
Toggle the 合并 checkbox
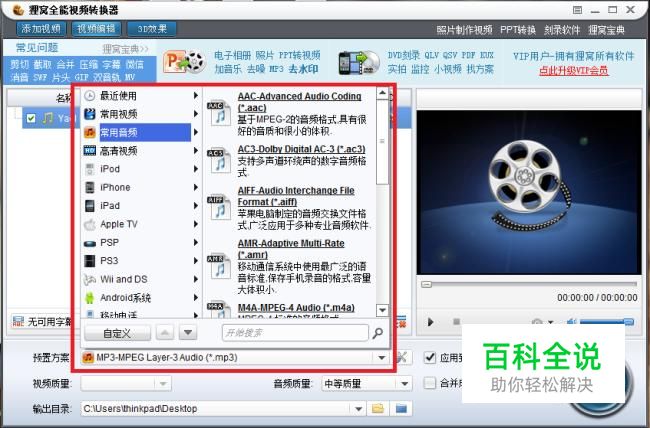[x=430, y=382]
